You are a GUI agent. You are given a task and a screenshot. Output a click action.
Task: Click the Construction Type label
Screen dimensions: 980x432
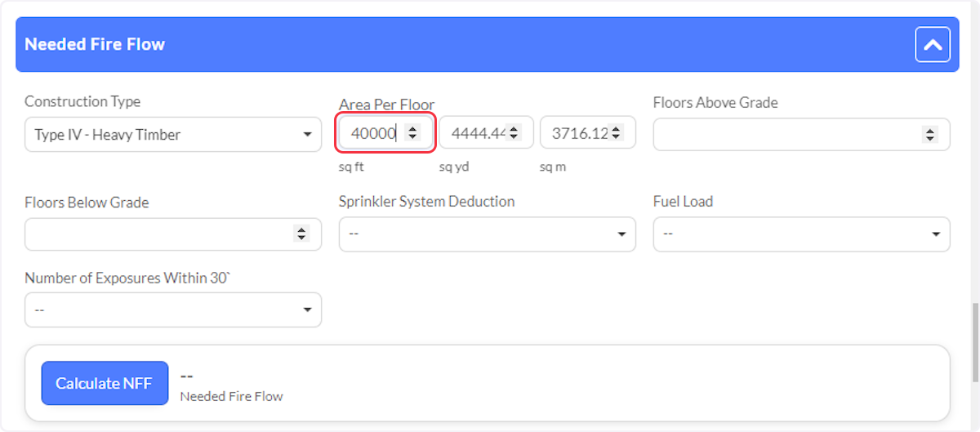(82, 102)
